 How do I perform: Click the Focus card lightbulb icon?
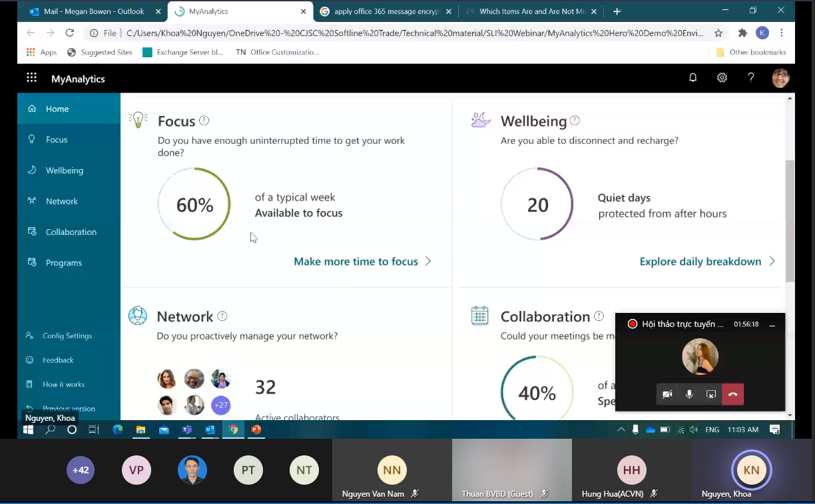coord(138,120)
